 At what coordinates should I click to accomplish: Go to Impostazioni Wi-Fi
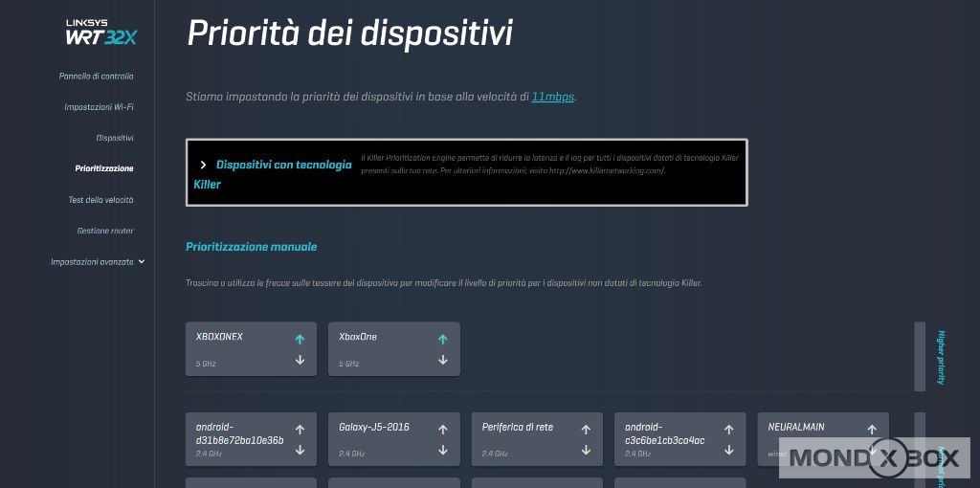[99, 106]
